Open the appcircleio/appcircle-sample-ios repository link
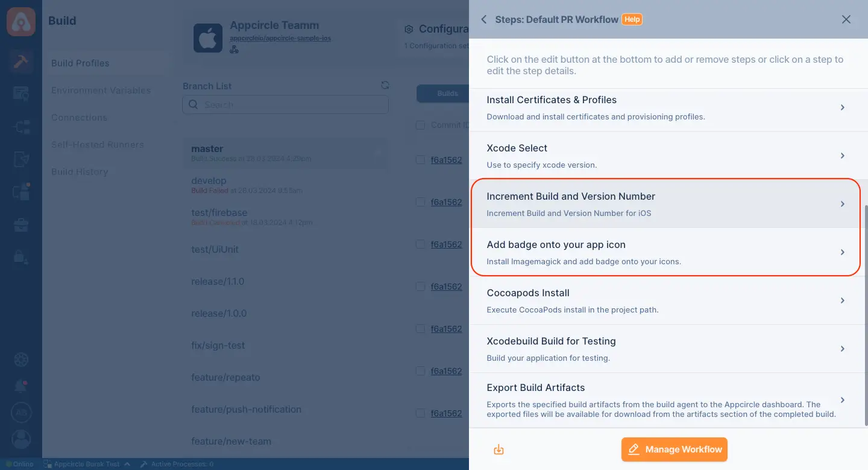 (280, 38)
